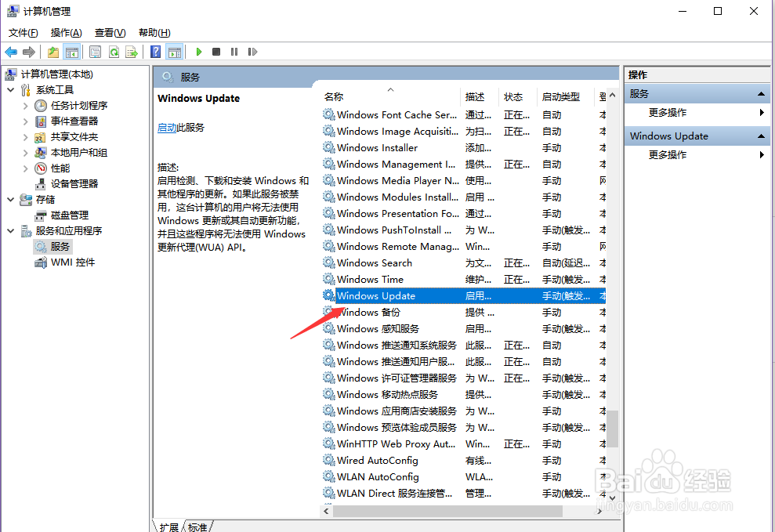Click the vertical scrollbar up arrow
The width and height of the screenshot is (775, 532).
click(612, 95)
